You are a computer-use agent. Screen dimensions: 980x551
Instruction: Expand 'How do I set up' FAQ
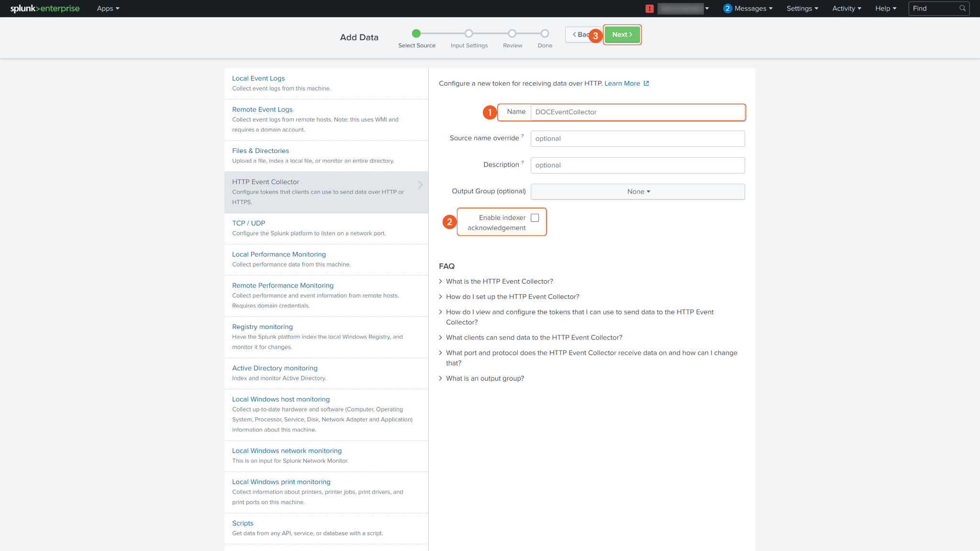pyautogui.click(x=512, y=297)
